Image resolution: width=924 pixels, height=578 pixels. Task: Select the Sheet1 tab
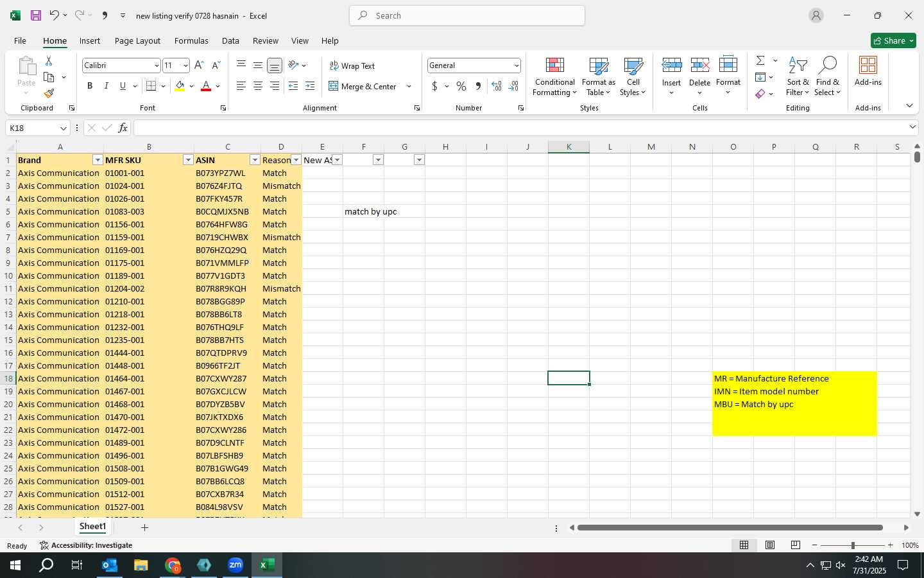click(92, 527)
